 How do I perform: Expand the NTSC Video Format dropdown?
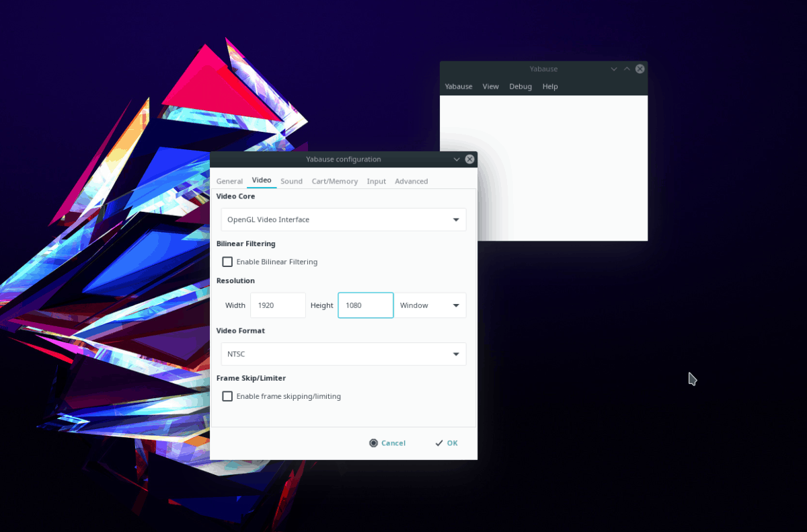[x=343, y=354]
